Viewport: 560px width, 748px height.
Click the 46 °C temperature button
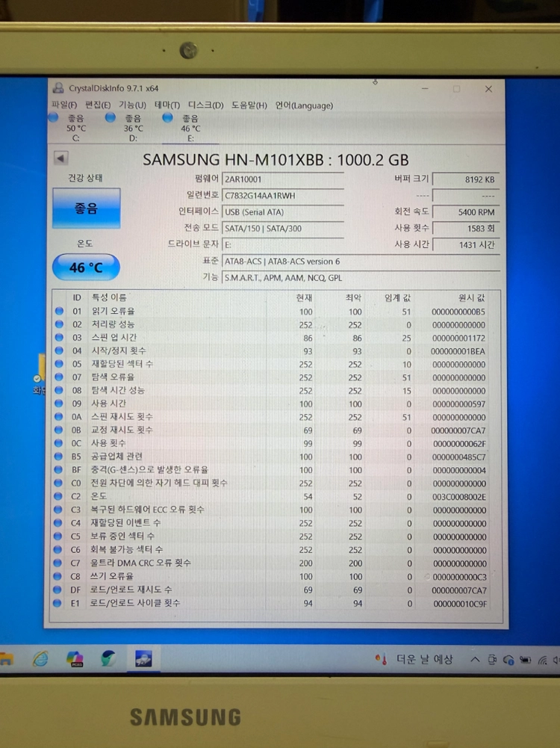point(86,268)
